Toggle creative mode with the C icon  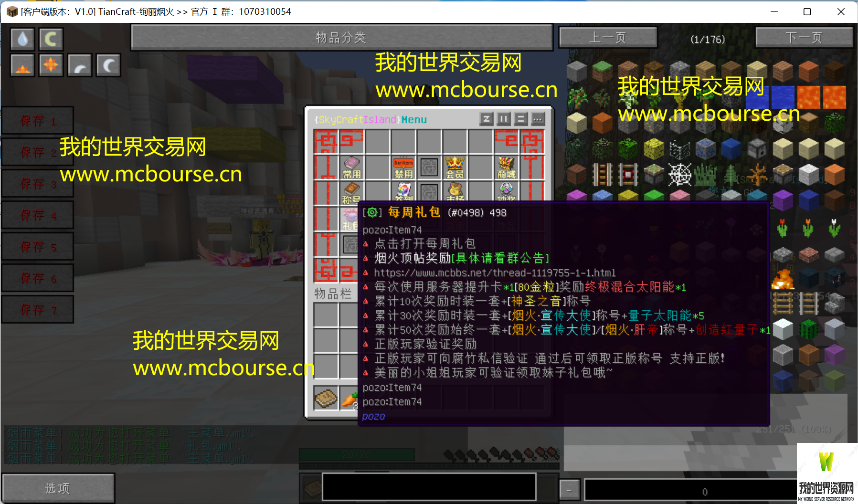pos(51,39)
